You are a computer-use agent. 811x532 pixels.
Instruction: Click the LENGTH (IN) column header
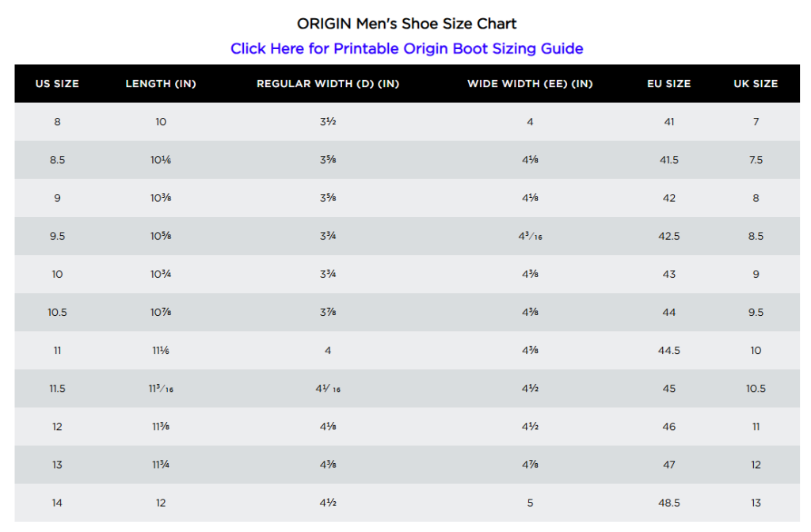click(161, 84)
